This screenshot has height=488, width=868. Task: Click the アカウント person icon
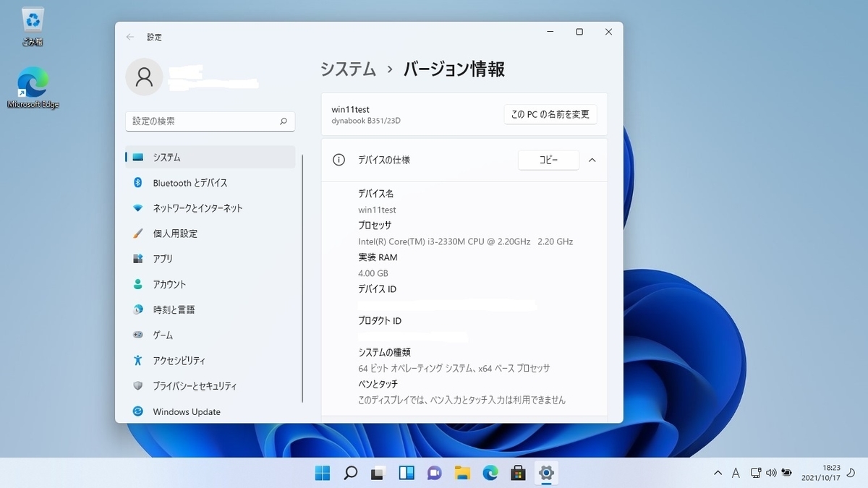tap(138, 284)
